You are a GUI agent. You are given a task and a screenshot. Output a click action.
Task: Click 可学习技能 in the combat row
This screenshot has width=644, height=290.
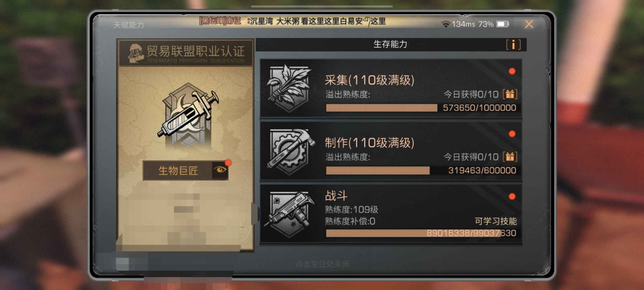496,221
